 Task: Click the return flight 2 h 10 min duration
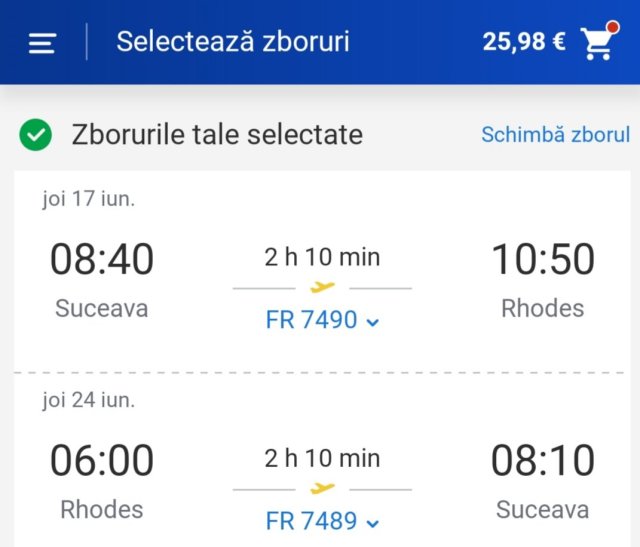tap(322, 458)
